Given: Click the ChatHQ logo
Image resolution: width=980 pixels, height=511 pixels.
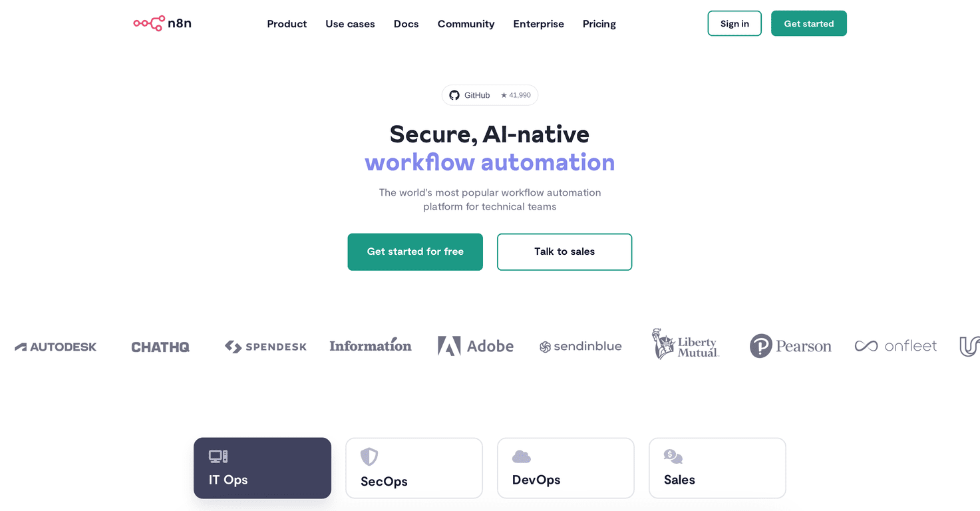Looking at the screenshot, I should [160, 347].
